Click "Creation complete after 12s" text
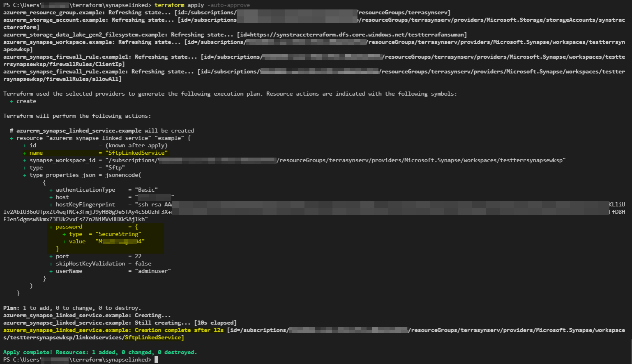The image size is (632, 364). click(x=179, y=330)
